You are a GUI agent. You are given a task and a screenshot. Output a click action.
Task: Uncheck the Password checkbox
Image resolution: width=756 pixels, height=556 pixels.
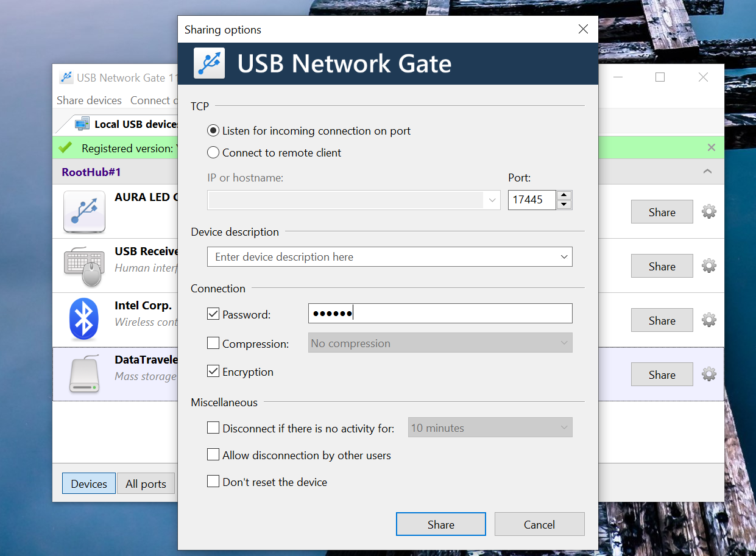tap(213, 314)
